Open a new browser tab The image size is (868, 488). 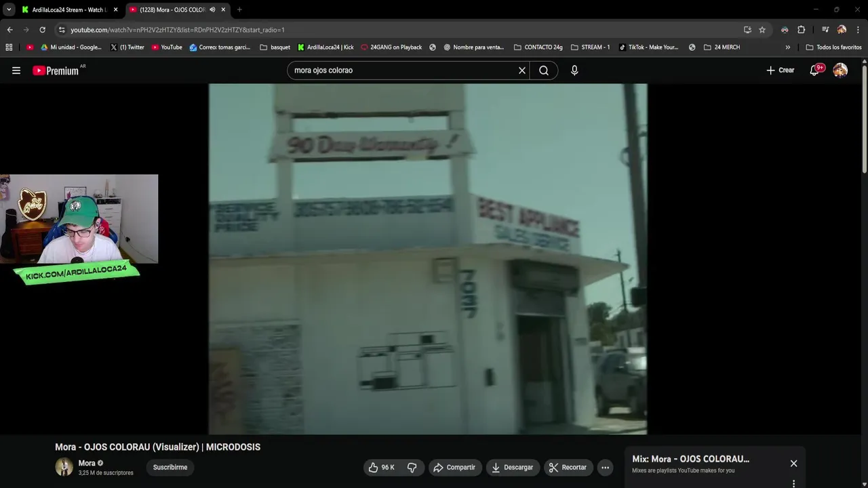[239, 9]
